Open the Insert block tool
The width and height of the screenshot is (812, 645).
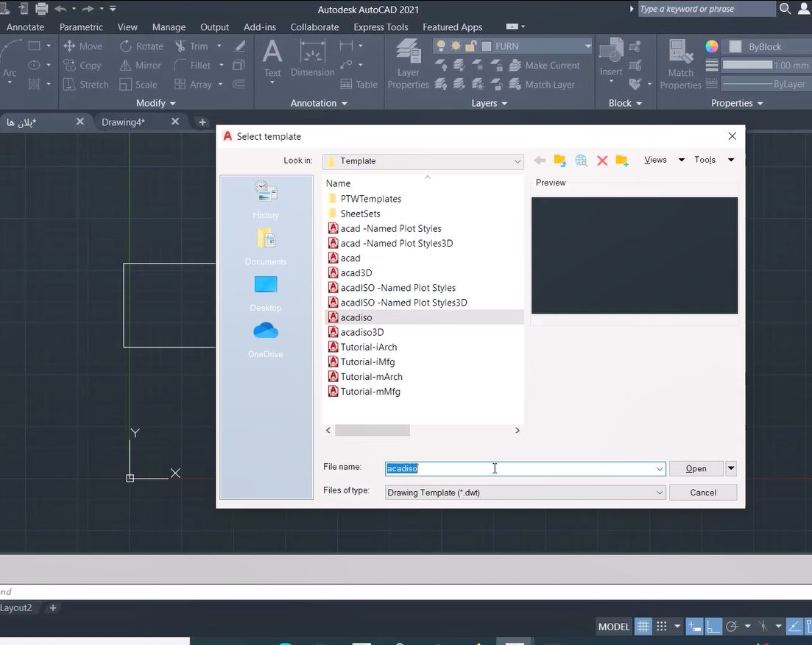pos(611,58)
